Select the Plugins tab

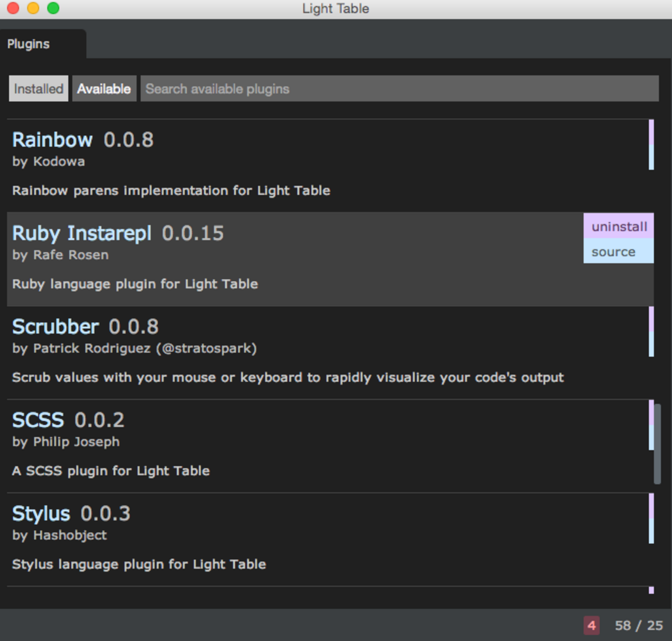point(29,44)
